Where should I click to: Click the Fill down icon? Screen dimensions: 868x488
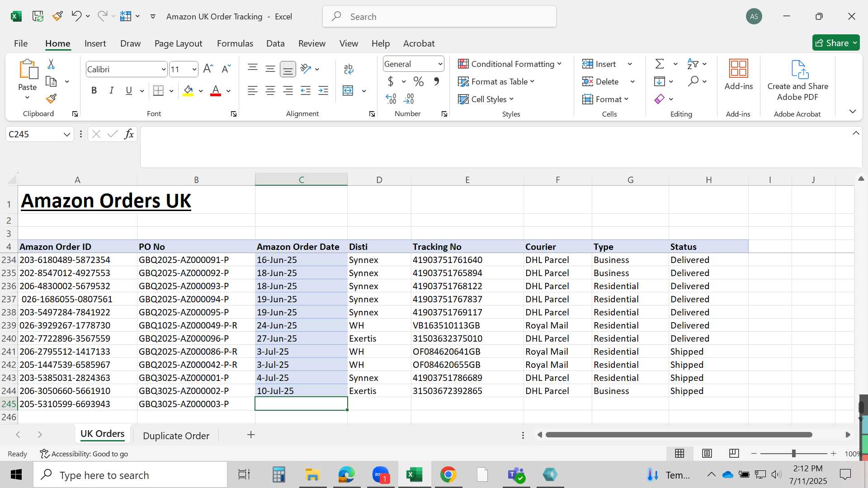coord(660,81)
